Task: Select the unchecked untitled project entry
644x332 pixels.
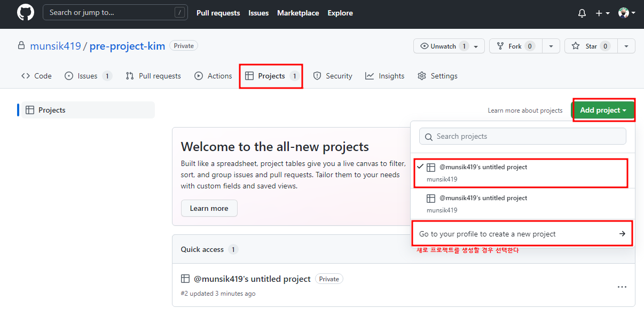Action: [523, 204]
